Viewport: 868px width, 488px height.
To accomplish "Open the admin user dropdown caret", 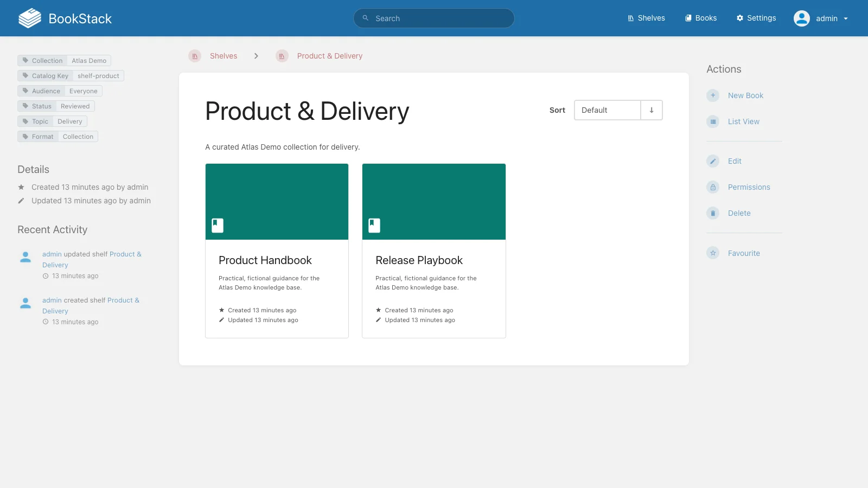I will (845, 18).
